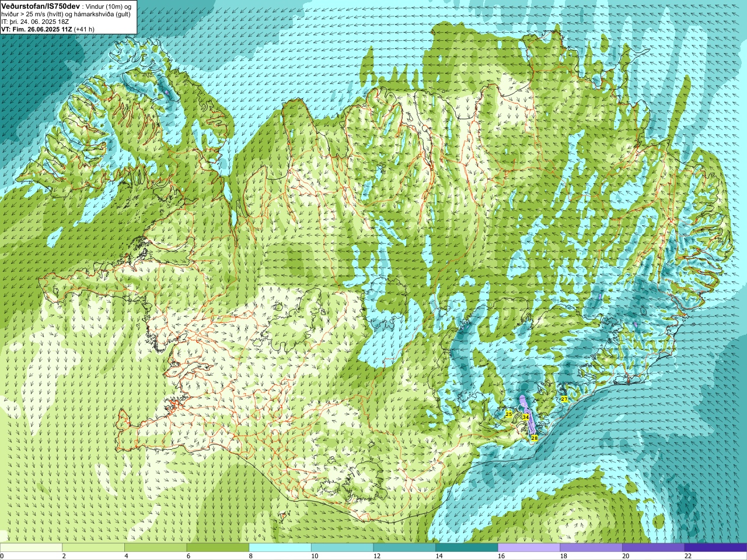Click the legend tick label 22

(688, 556)
